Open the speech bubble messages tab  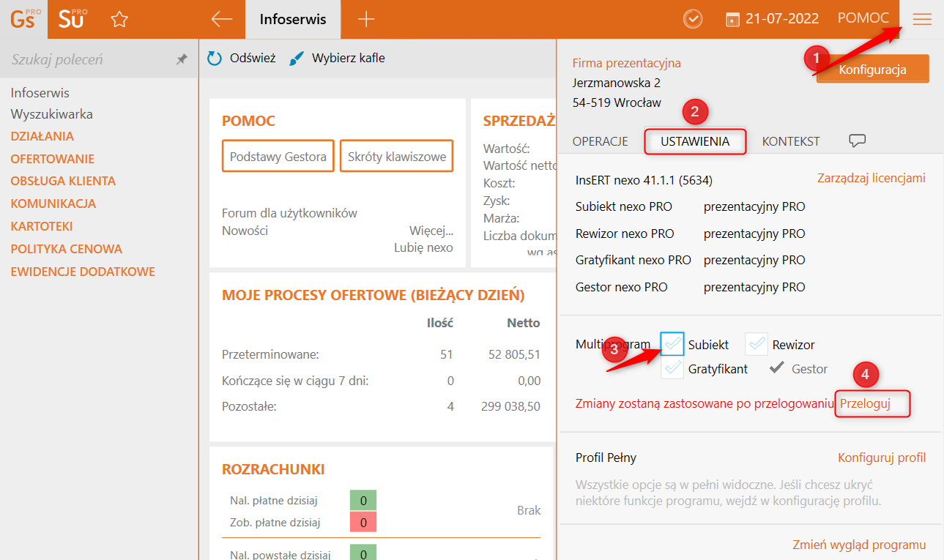coord(857,141)
